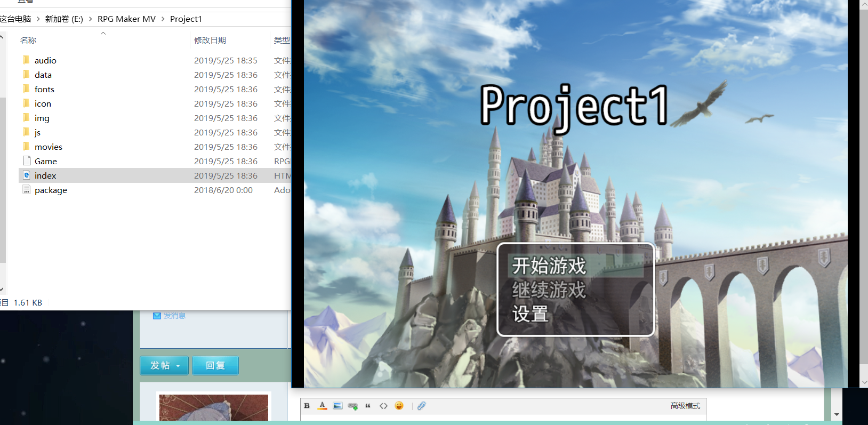Click the Game file icon
The image size is (868, 425).
click(27, 161)
